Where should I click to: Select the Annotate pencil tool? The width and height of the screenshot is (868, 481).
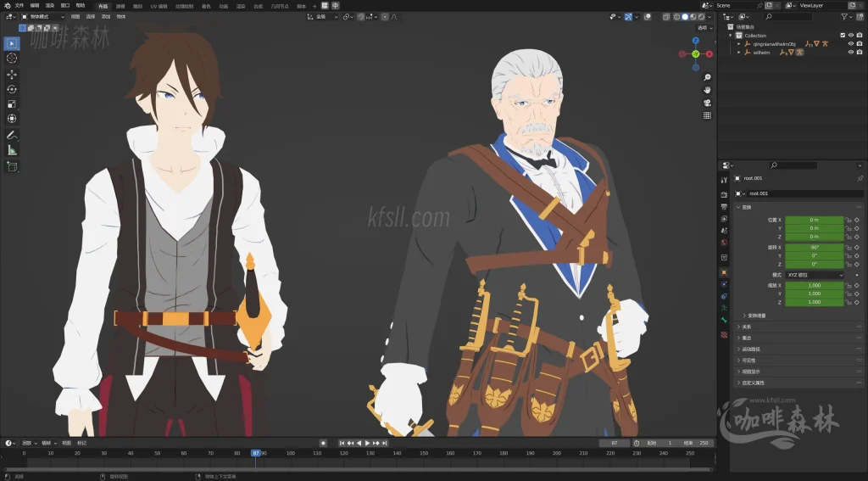point(12,135)
